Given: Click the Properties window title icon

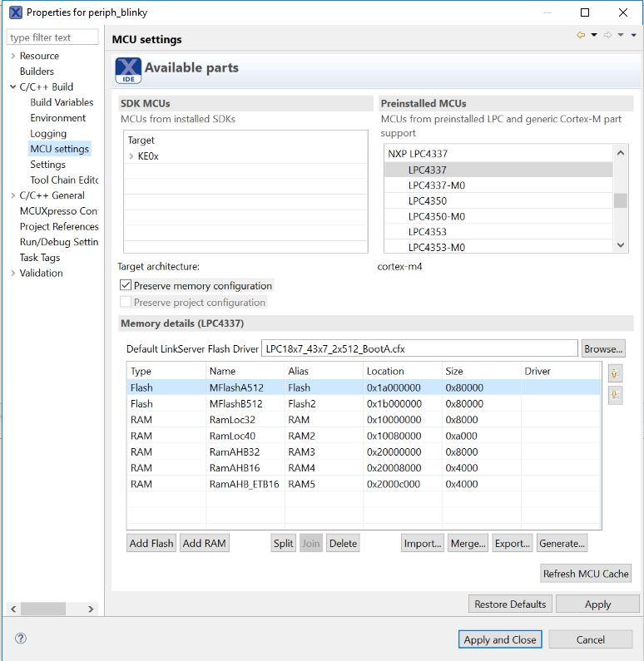Looking at the screenshot, I should click(x=15, y=12).
